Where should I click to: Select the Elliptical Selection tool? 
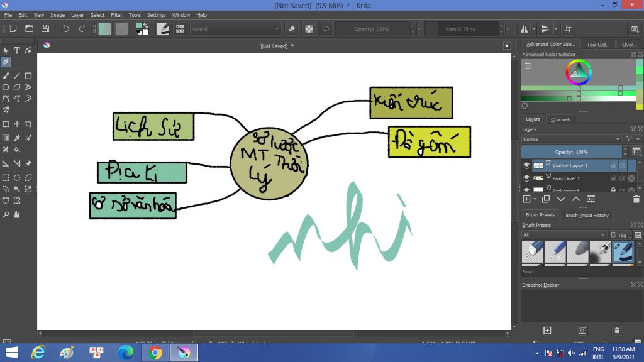(x=17, y=178)
